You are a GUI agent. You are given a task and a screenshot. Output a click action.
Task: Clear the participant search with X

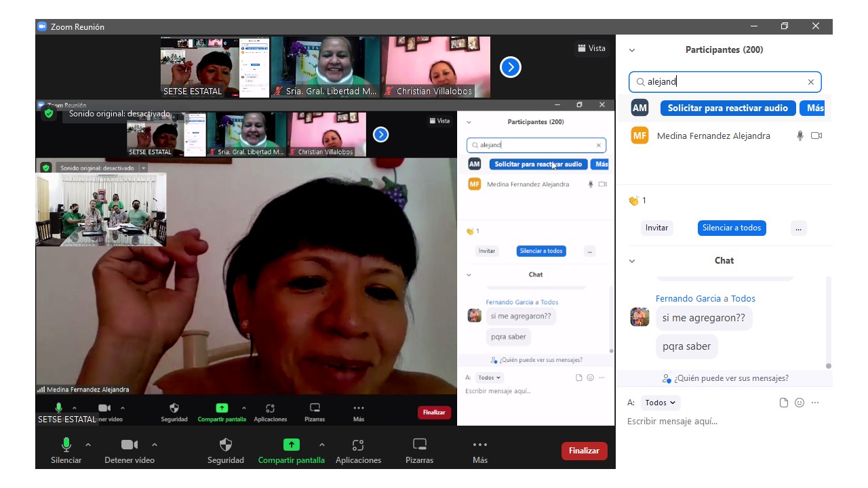coord(810,82)
